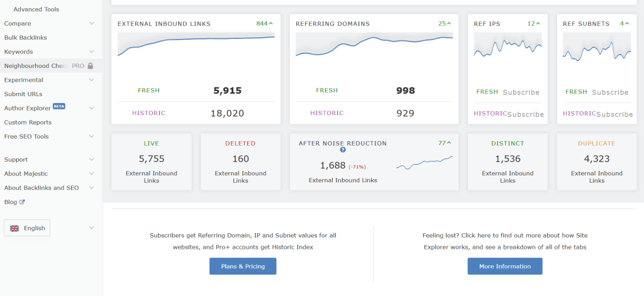Click the green 25 referring domains trend indicator
The height and width of the screenshot is (296, 644).
point(445,24)
